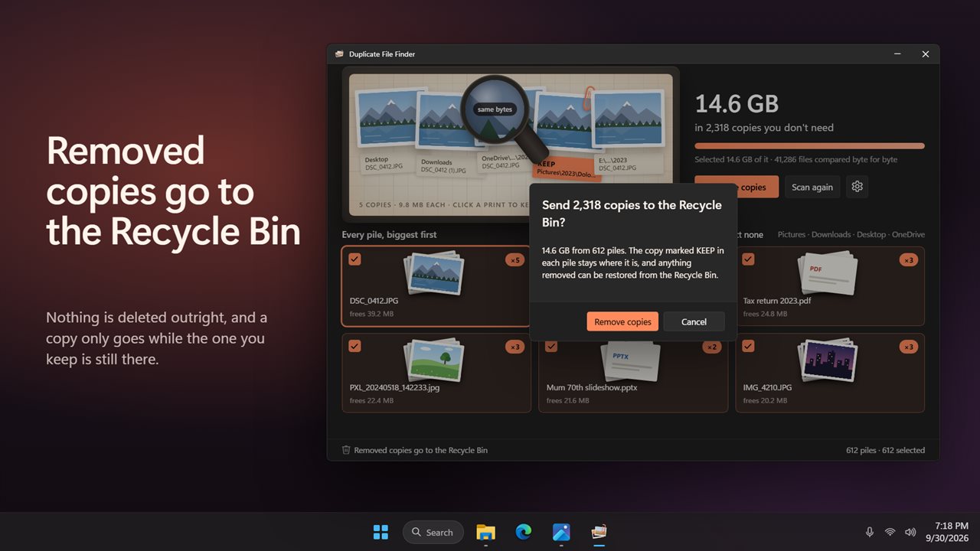
Task: Open the gear settings icon beside Scan again
Action: 857,187
